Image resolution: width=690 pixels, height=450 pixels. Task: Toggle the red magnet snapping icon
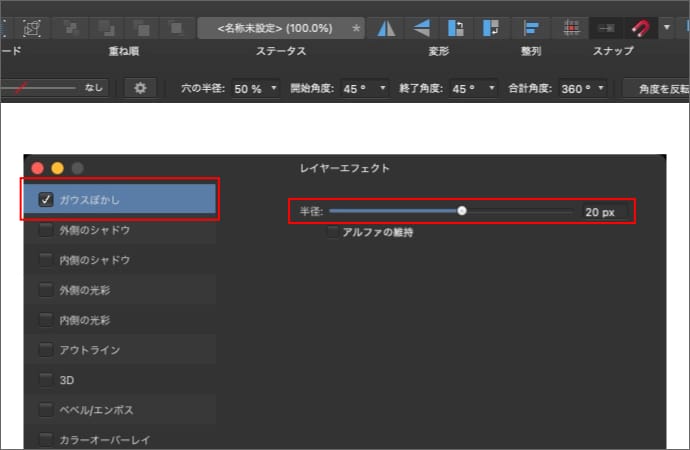641,27
